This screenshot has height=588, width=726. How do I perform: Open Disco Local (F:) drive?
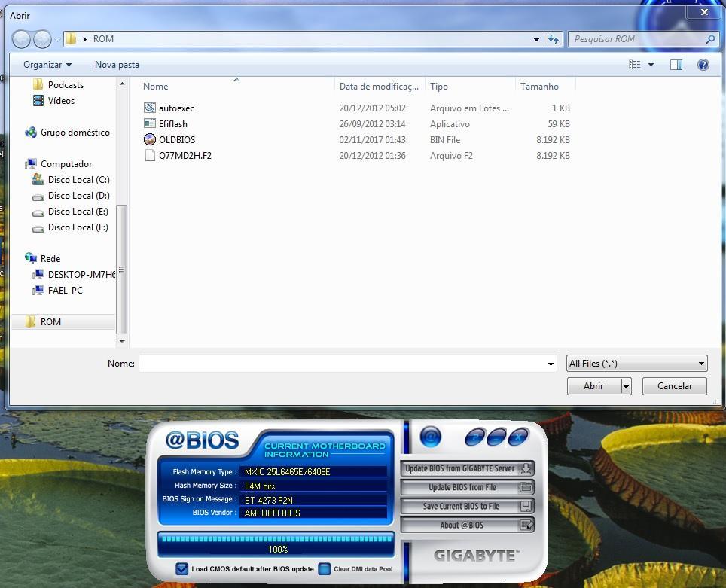click(78, 227)
